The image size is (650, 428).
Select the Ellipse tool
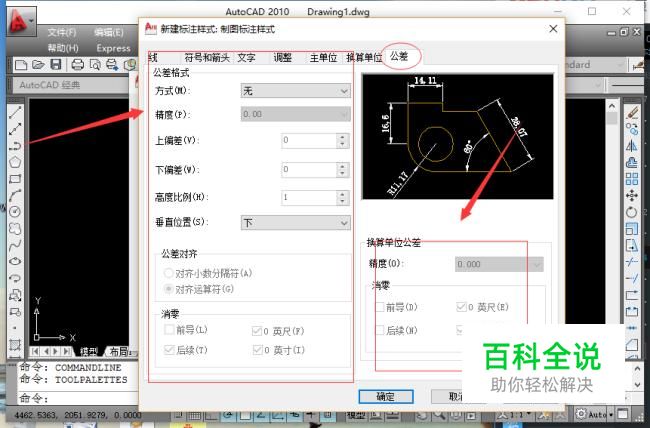point(15,261)
